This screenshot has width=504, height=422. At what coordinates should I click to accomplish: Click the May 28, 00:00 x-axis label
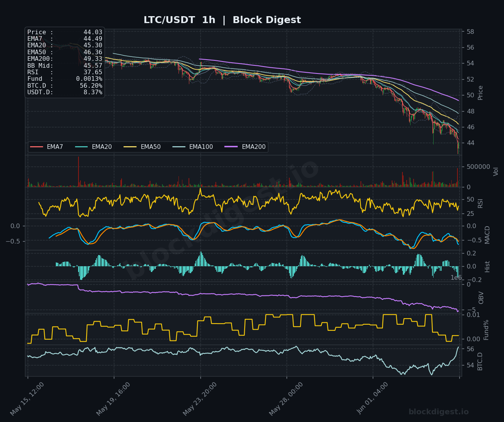tap(286, 399)
